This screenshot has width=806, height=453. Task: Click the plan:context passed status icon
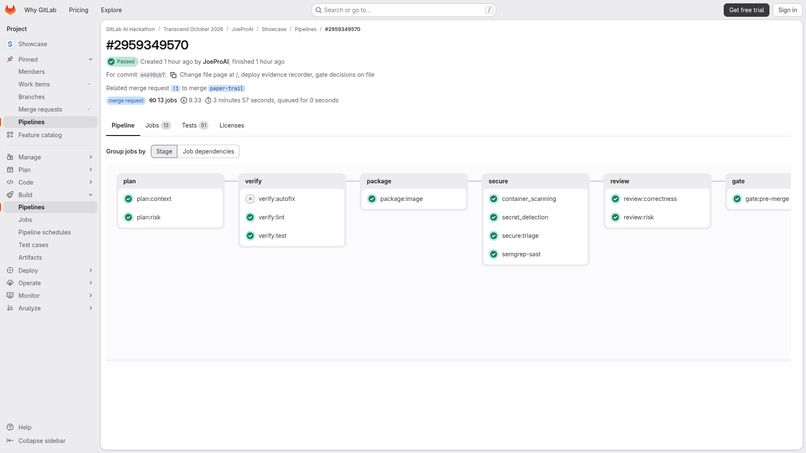point(129,199)
